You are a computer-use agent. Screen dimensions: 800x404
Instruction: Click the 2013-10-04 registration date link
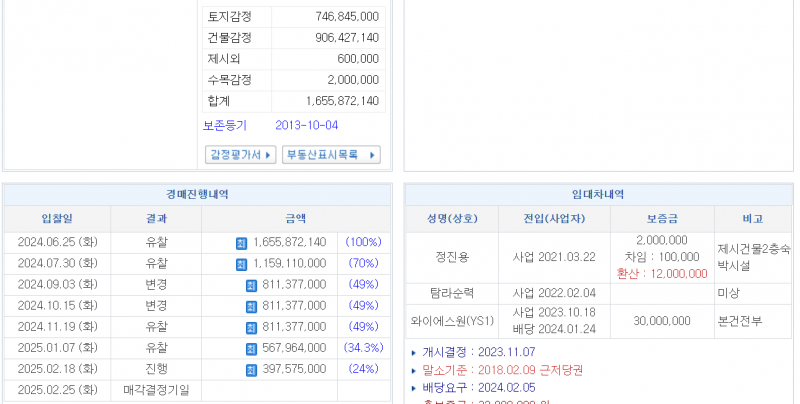pyautogui.click(x=306, y=125)
